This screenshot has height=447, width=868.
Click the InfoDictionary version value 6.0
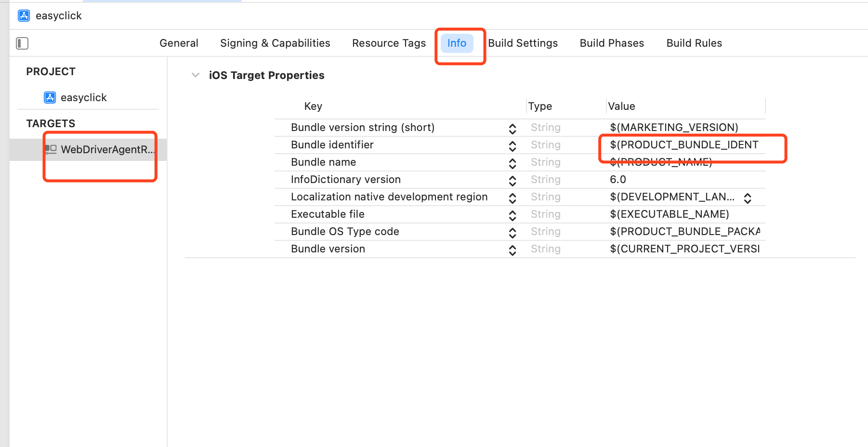pyautogui.click(x=618, y=180)
